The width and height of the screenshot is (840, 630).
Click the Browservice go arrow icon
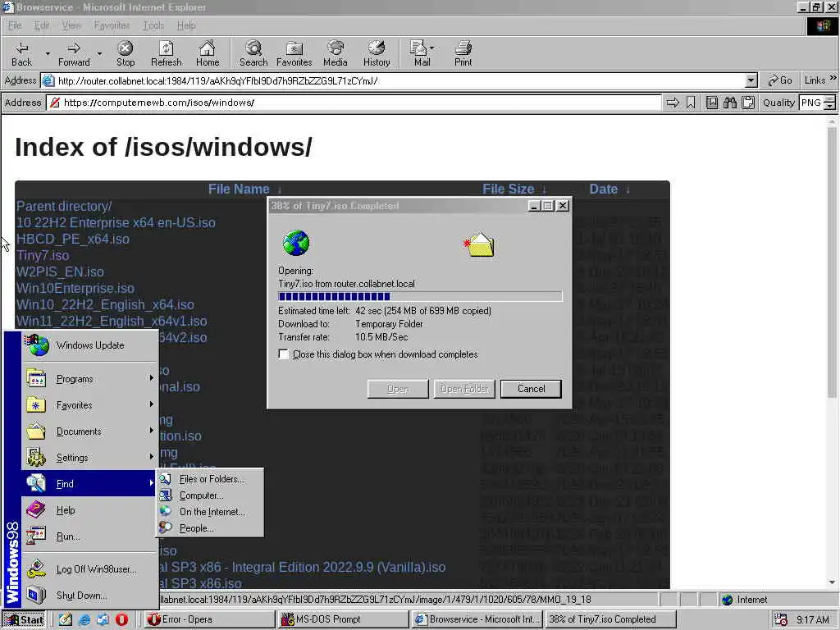pyautogui.click(x=673, y=103)
